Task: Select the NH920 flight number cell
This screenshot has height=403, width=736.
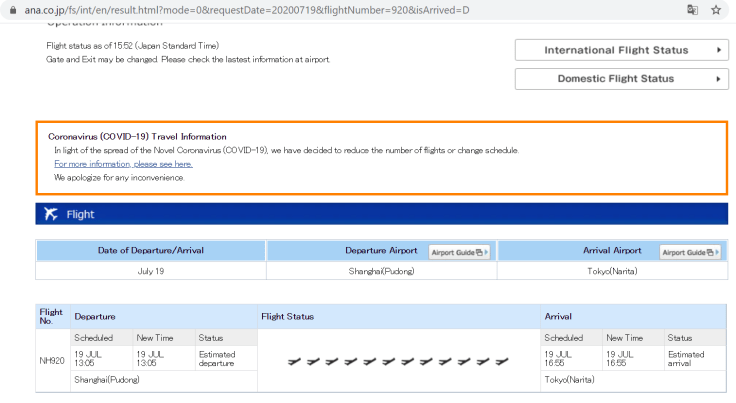Action: click(x=53, y=359)
